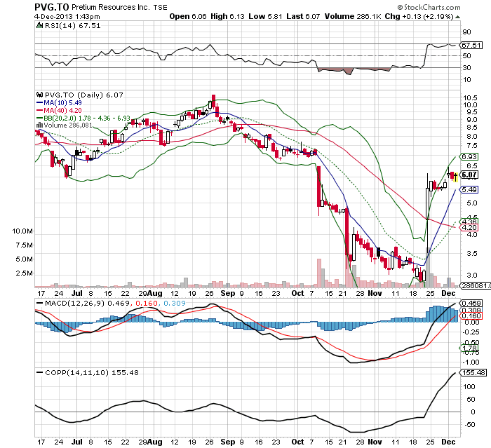Click the Last 6.07 value in header
This screenshot has width=491, height=448.
point(303,17)
